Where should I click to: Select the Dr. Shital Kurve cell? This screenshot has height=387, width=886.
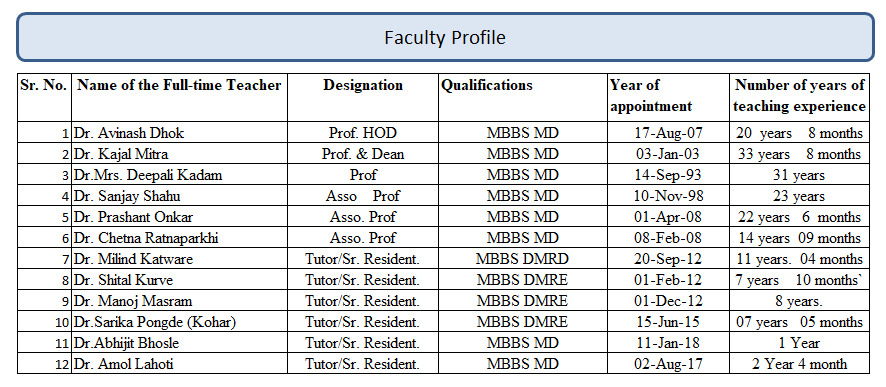[x=179, y=280]
